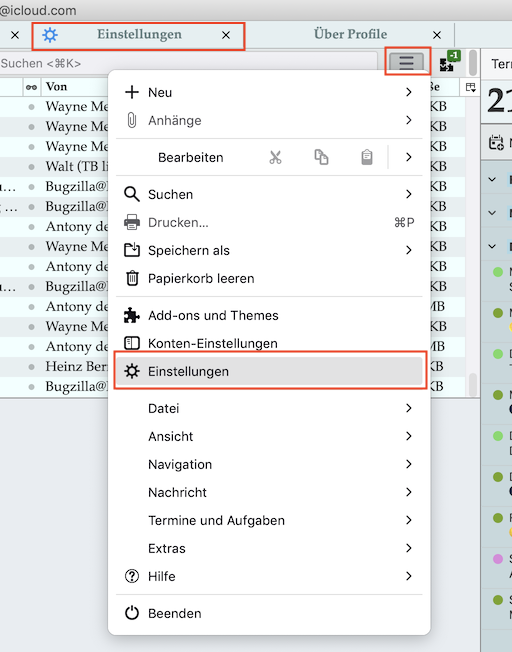
Task: Expand the Neu submenu arrow
Action: point(409,92)
